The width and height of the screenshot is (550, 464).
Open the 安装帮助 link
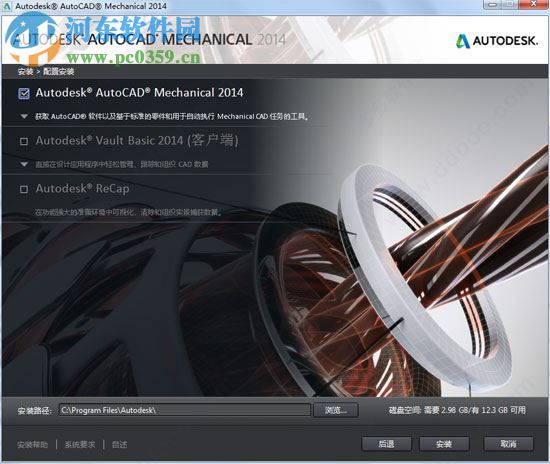(32, 445)
